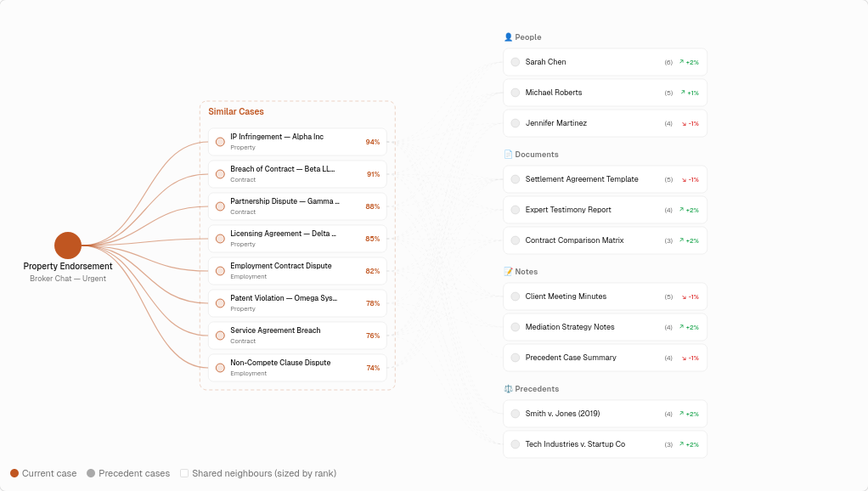Click the Precedents section scales icon

pyautogui.click(x=507, y=388)
